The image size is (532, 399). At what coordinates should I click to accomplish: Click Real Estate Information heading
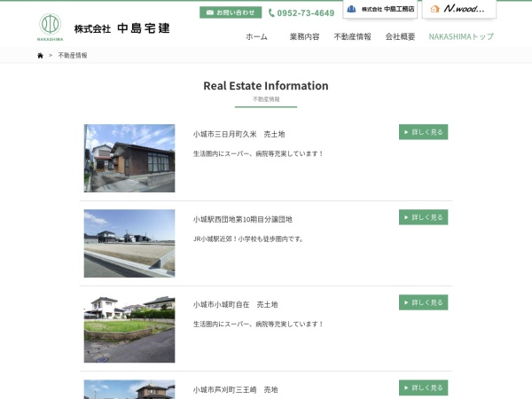coord(266,86)
